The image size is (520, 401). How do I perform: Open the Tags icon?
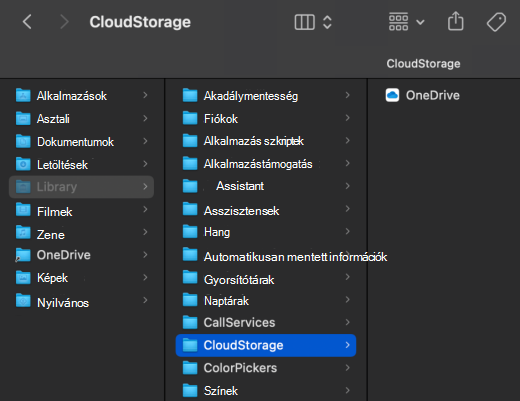(x=496, y=22)
